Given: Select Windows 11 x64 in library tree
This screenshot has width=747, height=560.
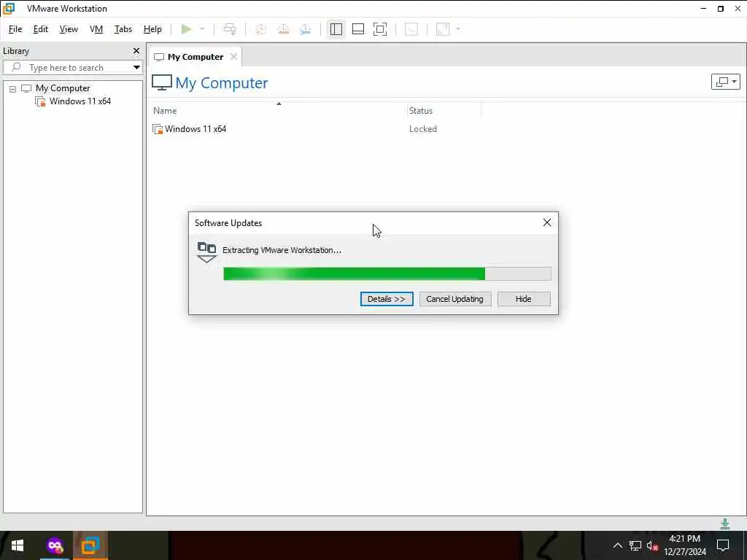Looking at the screenshot, I should [x=80, y=101].
